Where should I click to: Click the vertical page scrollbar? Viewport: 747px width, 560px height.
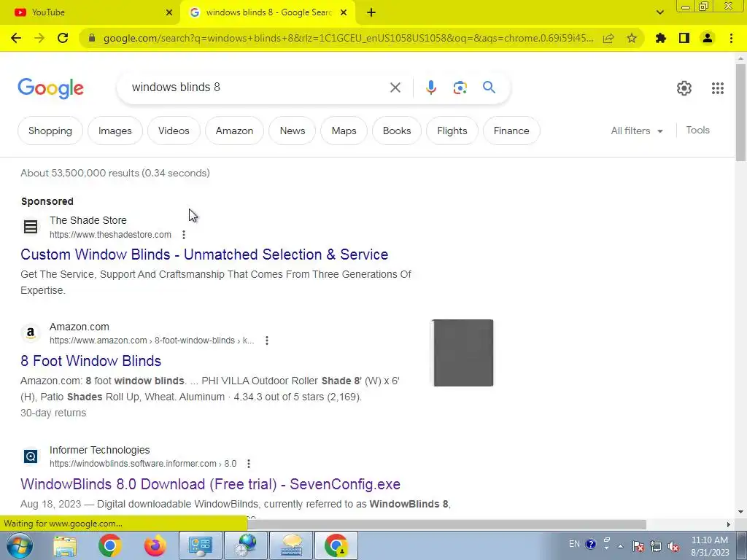(x=740, y=112)
